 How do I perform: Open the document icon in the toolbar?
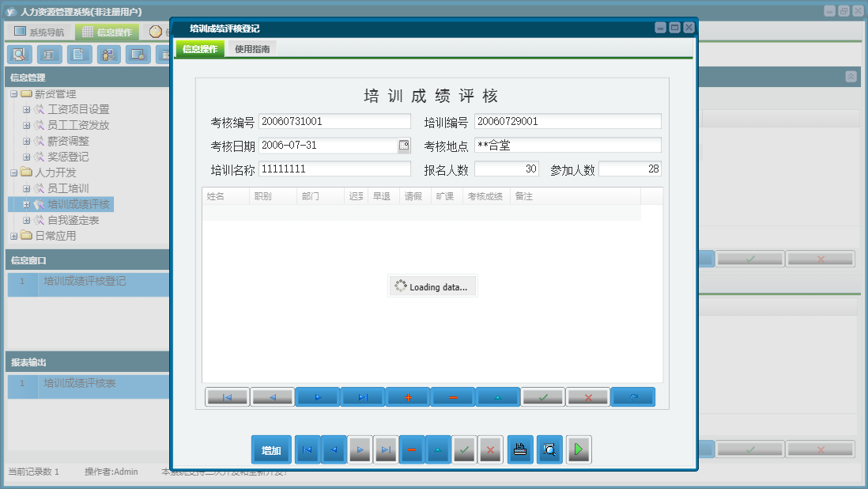[x=79, y=55]
